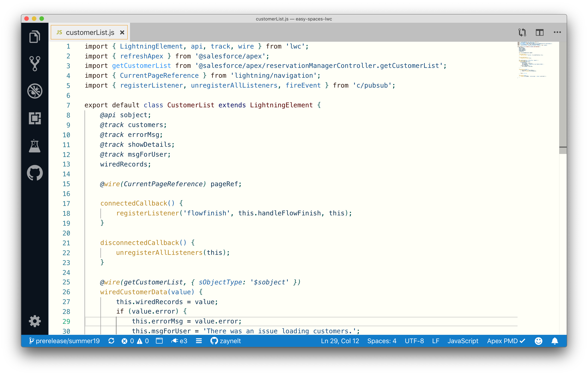The width and height of the screenshot is (588, 375).
Task: Open notifications bell in status bar
Action: tap(554, 341)
